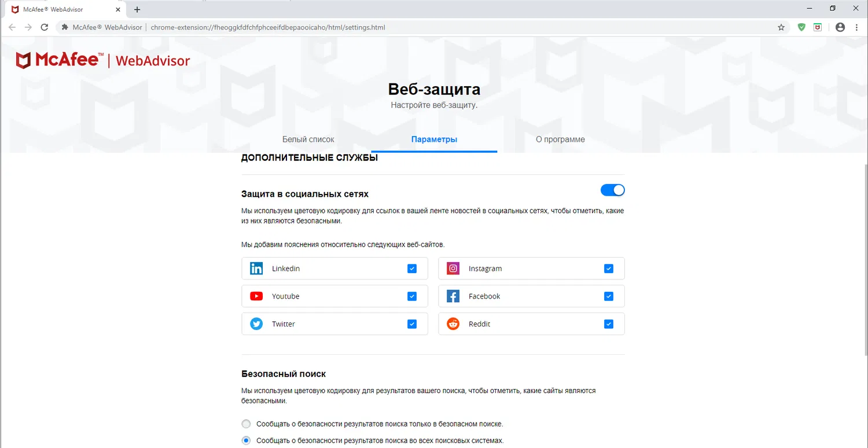
Task: Click the LinkedIn logo icon
Action: pos(256,269)
